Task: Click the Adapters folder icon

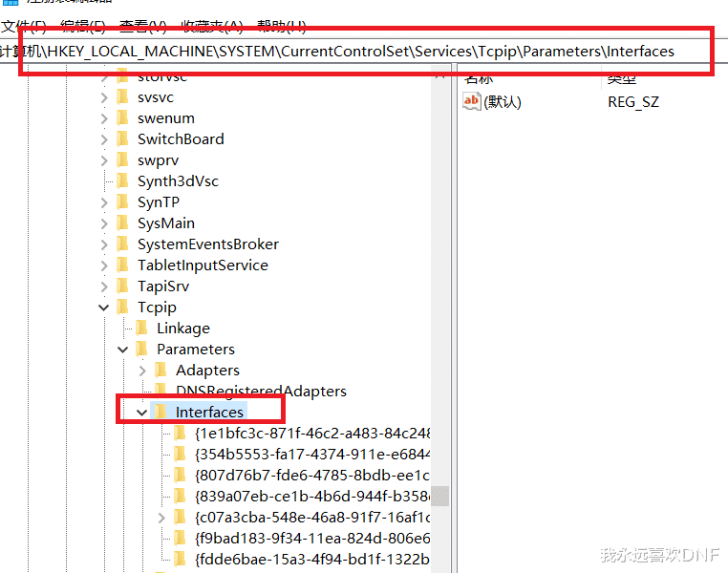Action: coord(161,370)
